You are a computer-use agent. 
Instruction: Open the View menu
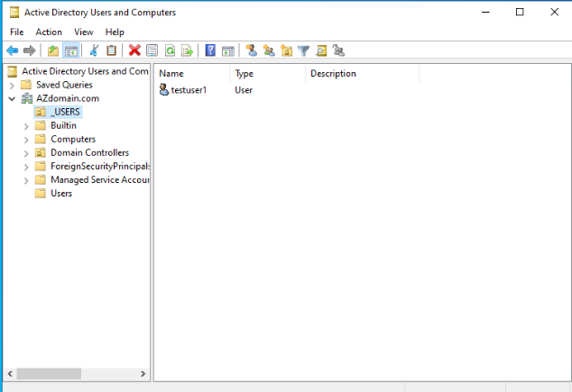tap(84, 32)
